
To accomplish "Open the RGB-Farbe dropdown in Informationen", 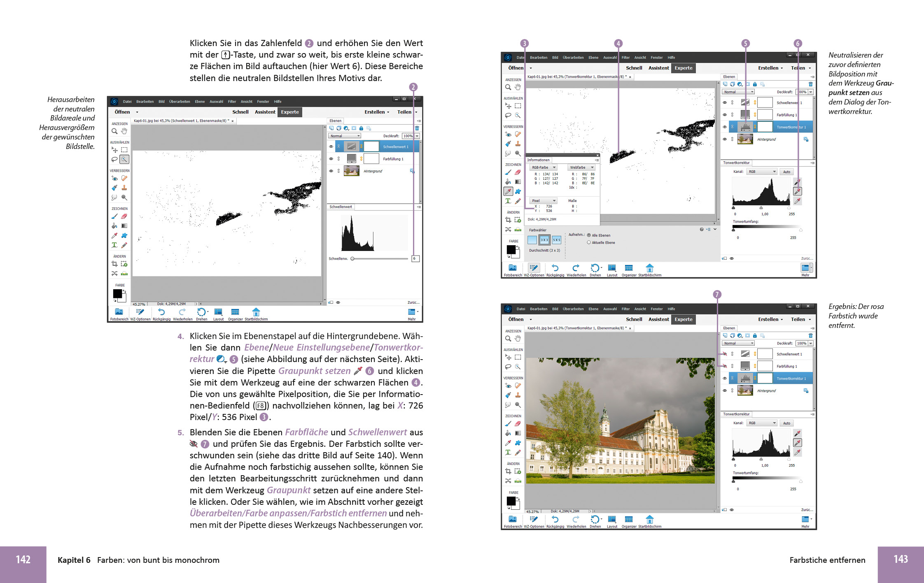I will pos(544,167).
